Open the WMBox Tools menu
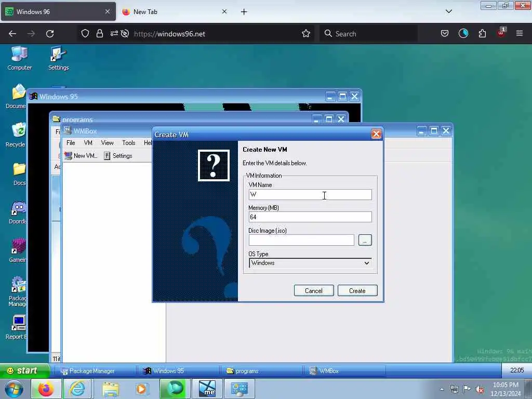This screenshot has width=532, height=399. tap(129, 143)
